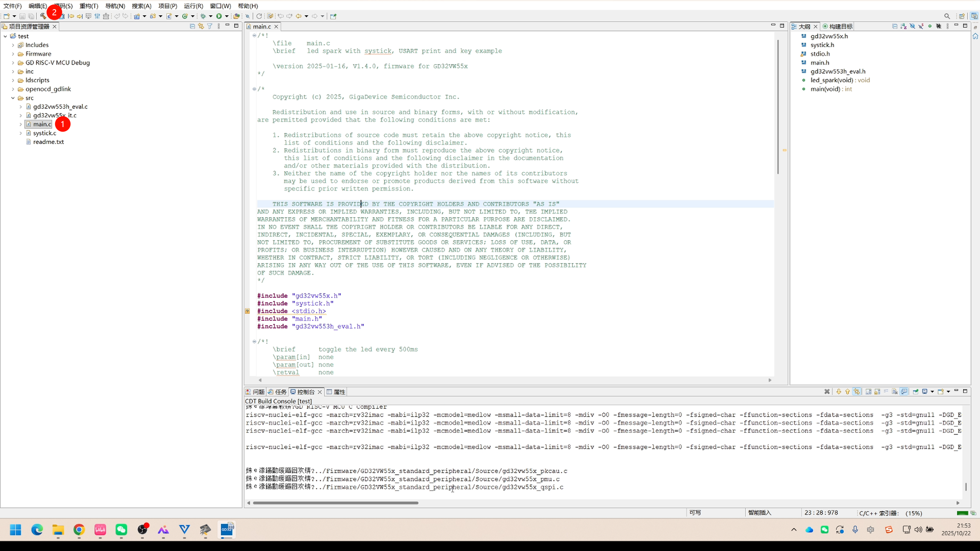Select led_spark(void) in the outline
The image size is (980, 551).
(831, 80)
